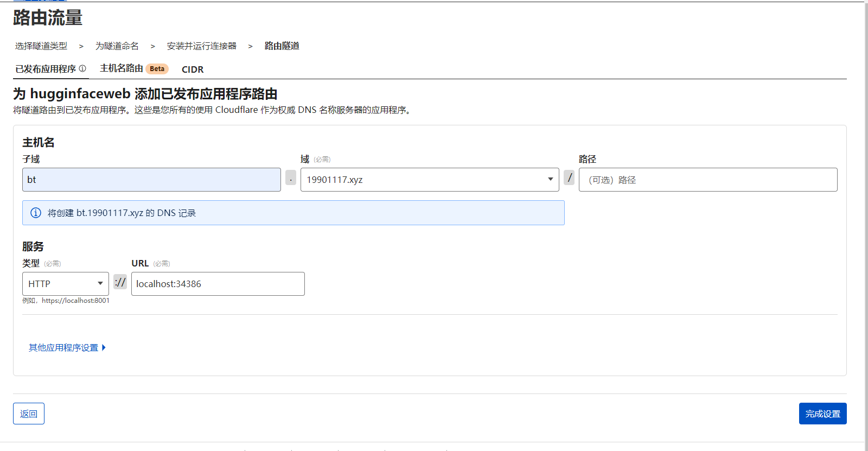Focus the subdomain field containing bt
The width and height of the screenshot is (868, 451).
tap(151, 180)
